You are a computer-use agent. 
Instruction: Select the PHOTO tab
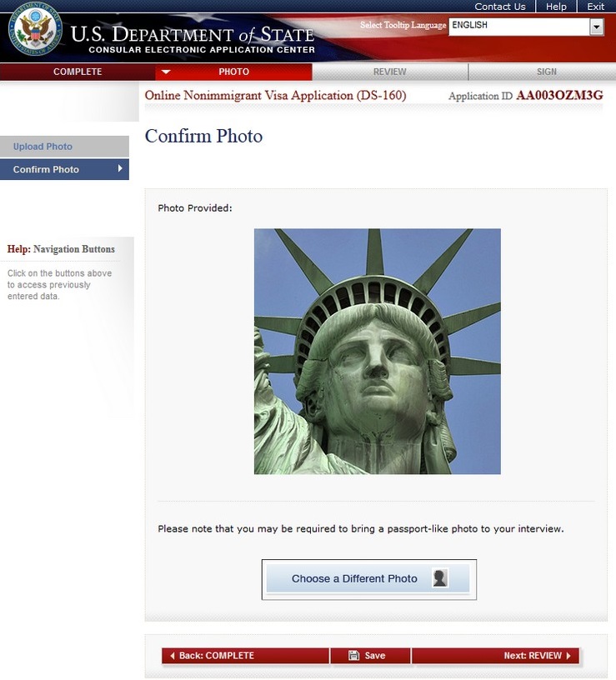pos(234,72)
